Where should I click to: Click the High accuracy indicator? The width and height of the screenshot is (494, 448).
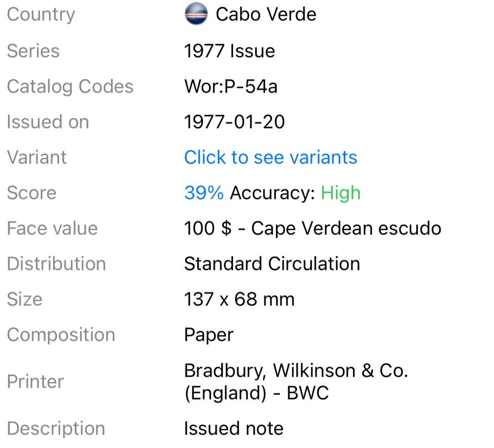(341, 193)
